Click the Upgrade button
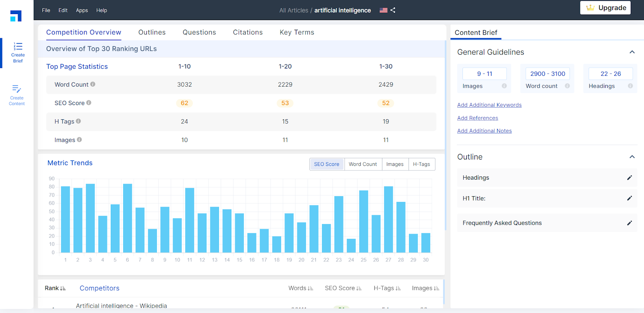 (x=605, y=8)
